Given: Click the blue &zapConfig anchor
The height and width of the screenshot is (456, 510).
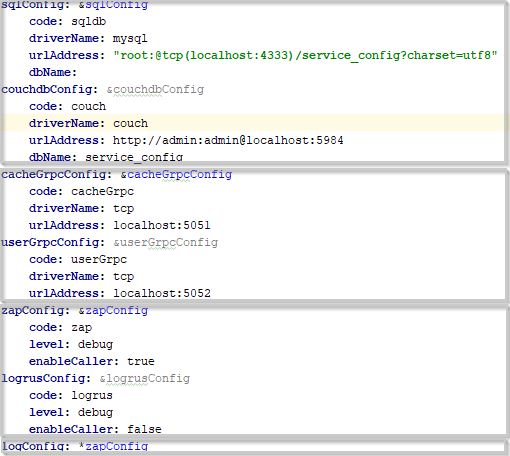Looking at the screenshot, I should coord(113,311).
